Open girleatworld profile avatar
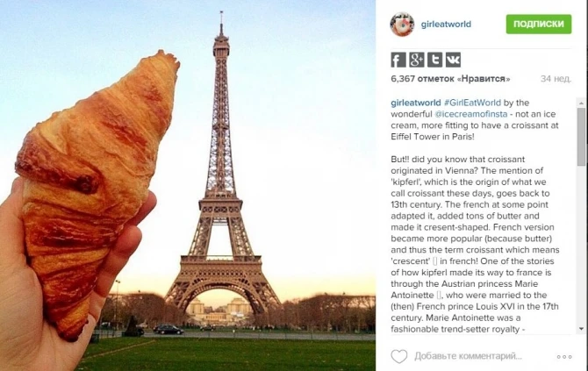 [x=402, y=25]
